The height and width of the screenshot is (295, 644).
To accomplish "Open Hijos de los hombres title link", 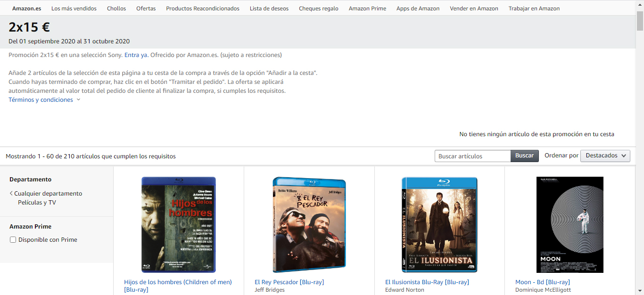I will [x=178, y=282].
